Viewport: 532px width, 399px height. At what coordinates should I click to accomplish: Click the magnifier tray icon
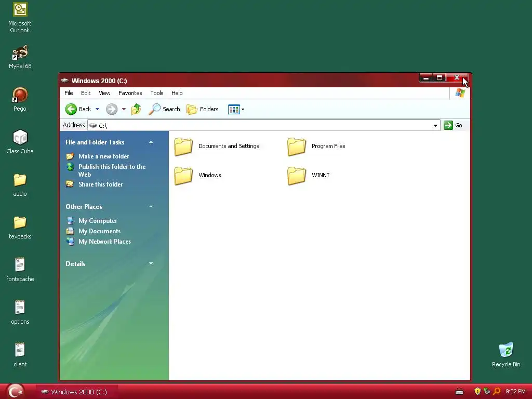(x=497, y=391)
